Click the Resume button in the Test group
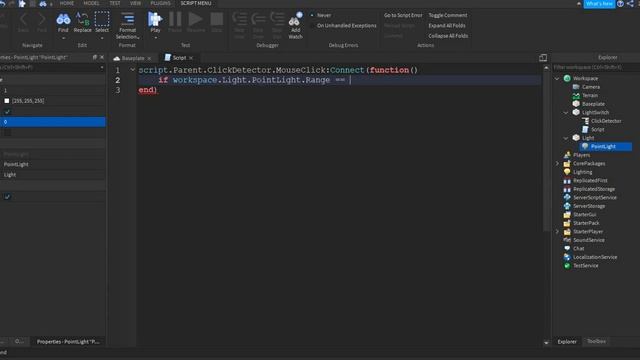The height and width of the screenshot is (360, 640). tap(196, 22)
